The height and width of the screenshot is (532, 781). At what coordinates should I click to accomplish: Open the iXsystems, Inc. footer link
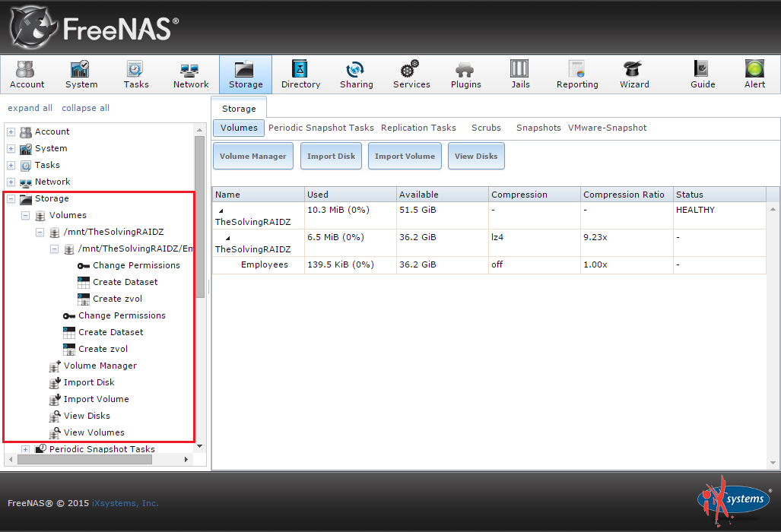pos(125,503)
